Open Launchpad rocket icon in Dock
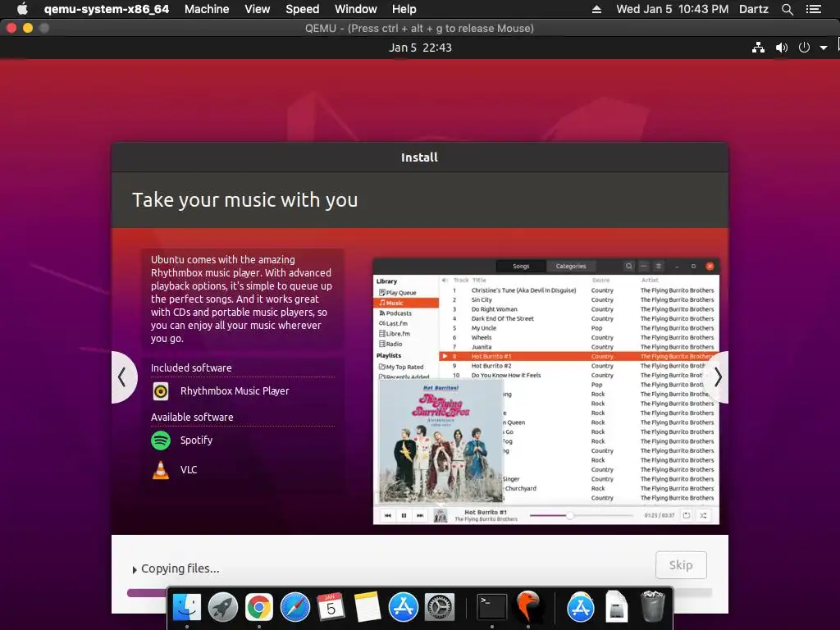 tap(223, 607)
